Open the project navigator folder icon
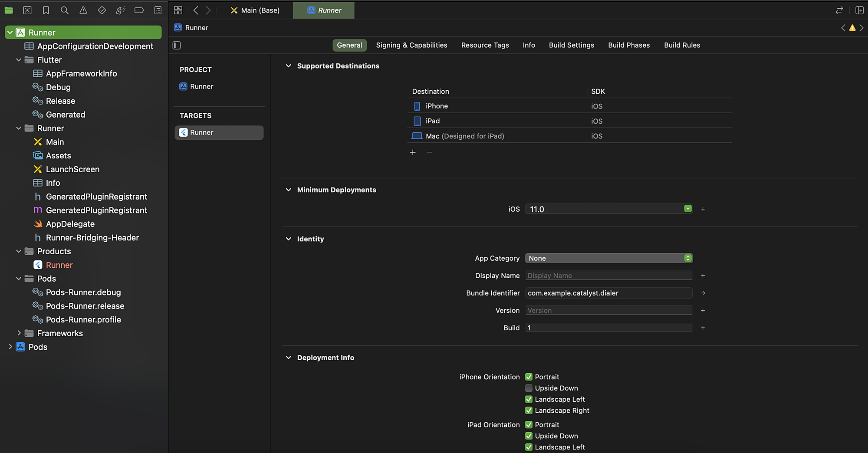 [9, 10]
